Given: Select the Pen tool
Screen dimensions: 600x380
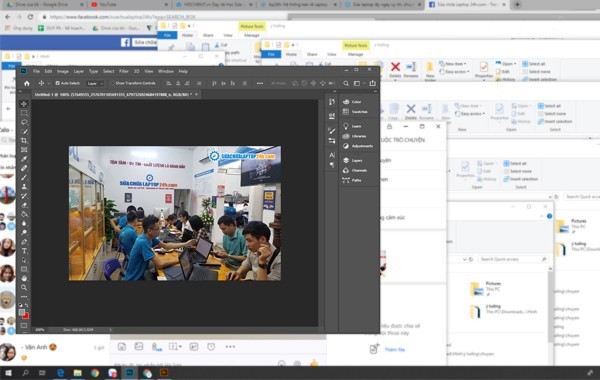Looking at the screenshot, I should coord(24,241).
